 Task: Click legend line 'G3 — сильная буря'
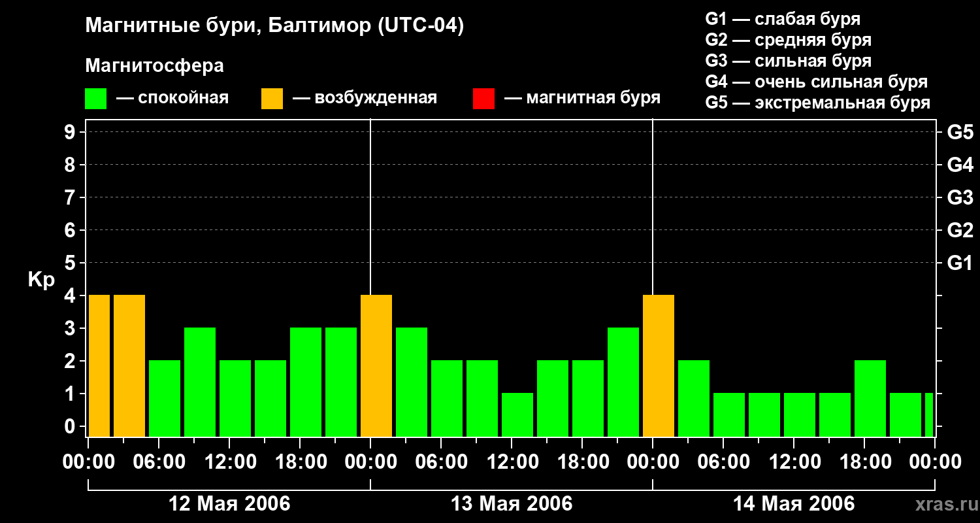[x=788, y=61]
